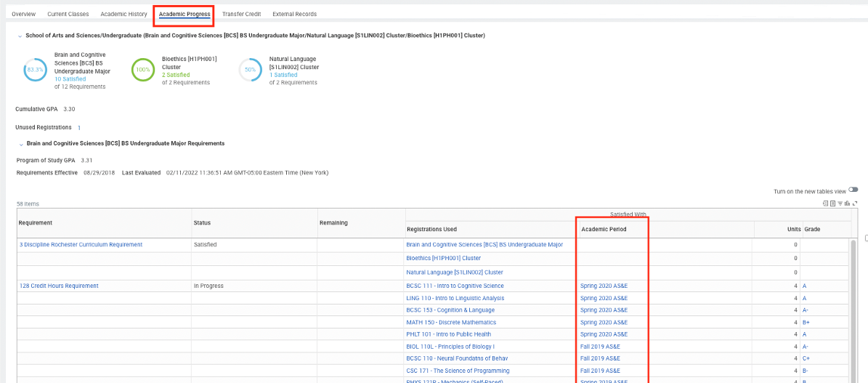Click Cumulative GPA value 3.30
868x383 pixels.
point(69,109)
